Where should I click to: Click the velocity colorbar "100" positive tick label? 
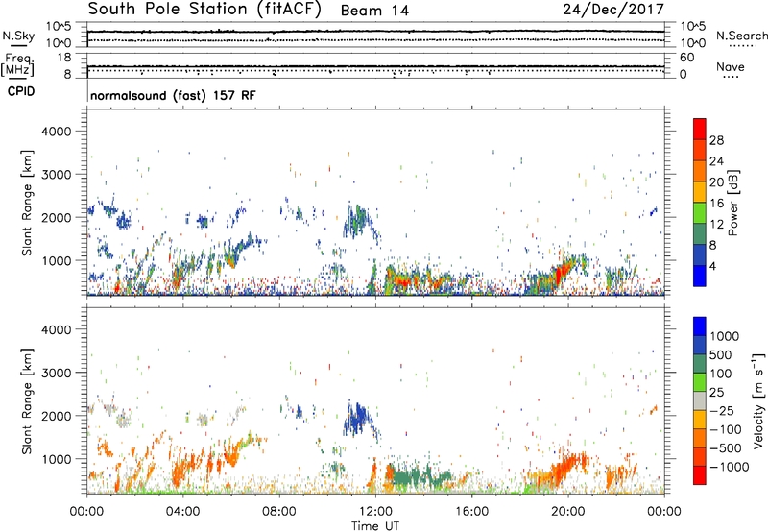(721, 374)
